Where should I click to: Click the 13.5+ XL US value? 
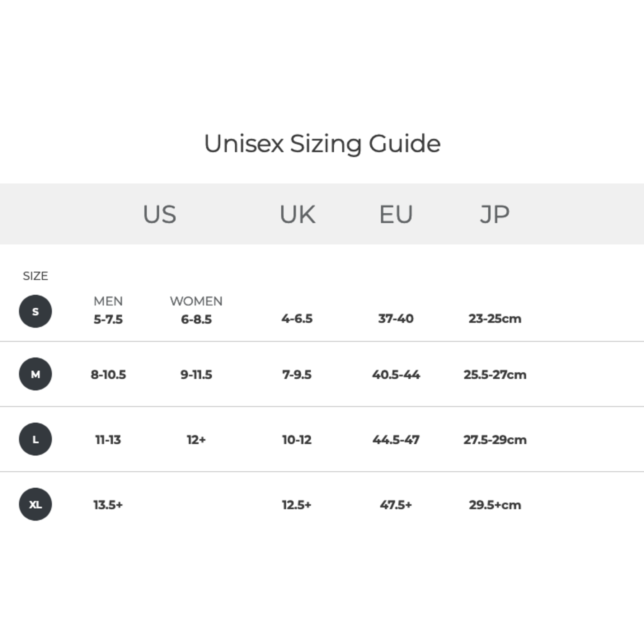point(108,505)
